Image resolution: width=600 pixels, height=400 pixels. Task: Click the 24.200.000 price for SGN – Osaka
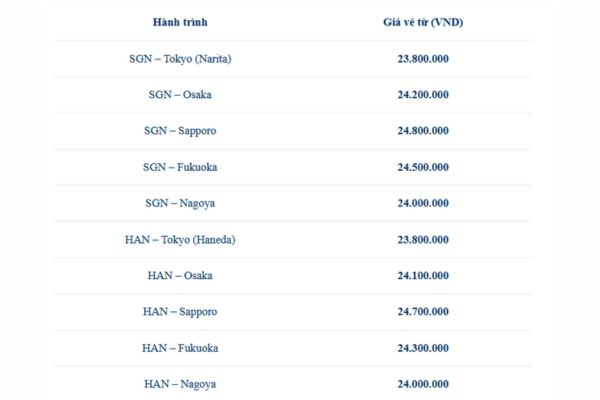(x=422, y=95)
